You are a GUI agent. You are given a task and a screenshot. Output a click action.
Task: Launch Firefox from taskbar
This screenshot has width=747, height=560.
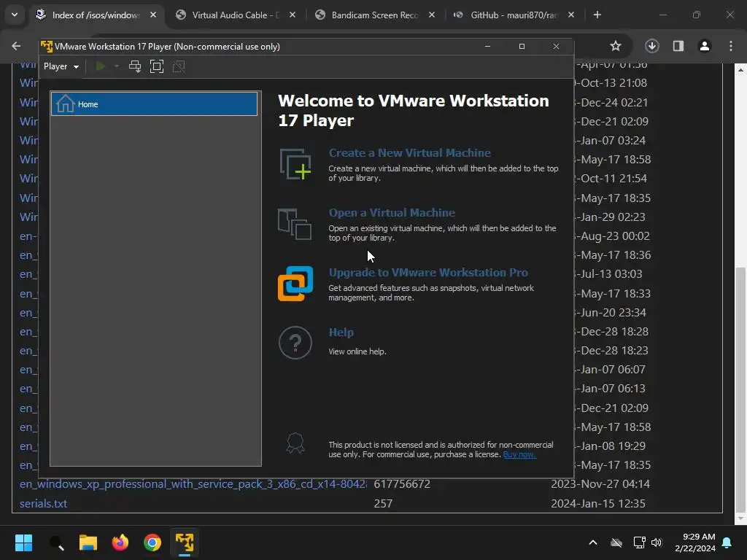[x=120, y=542]
